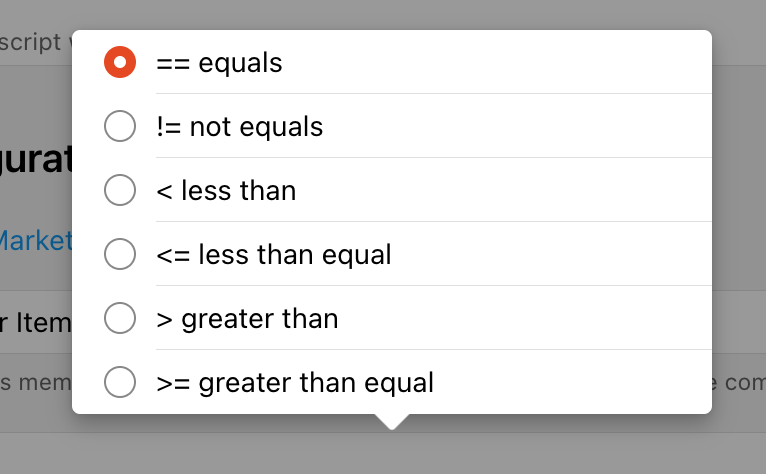Open the blue Market link behind the popup

click(36, 240)
